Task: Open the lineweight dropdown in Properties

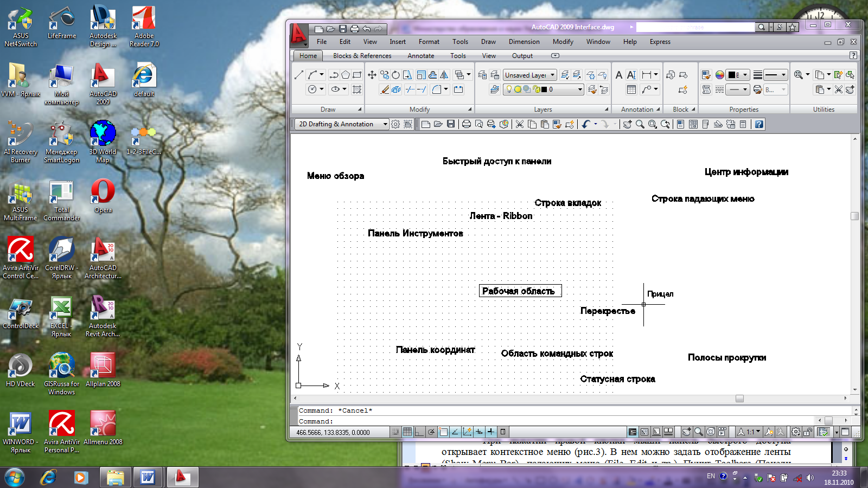Action: [x=776, y=75]
